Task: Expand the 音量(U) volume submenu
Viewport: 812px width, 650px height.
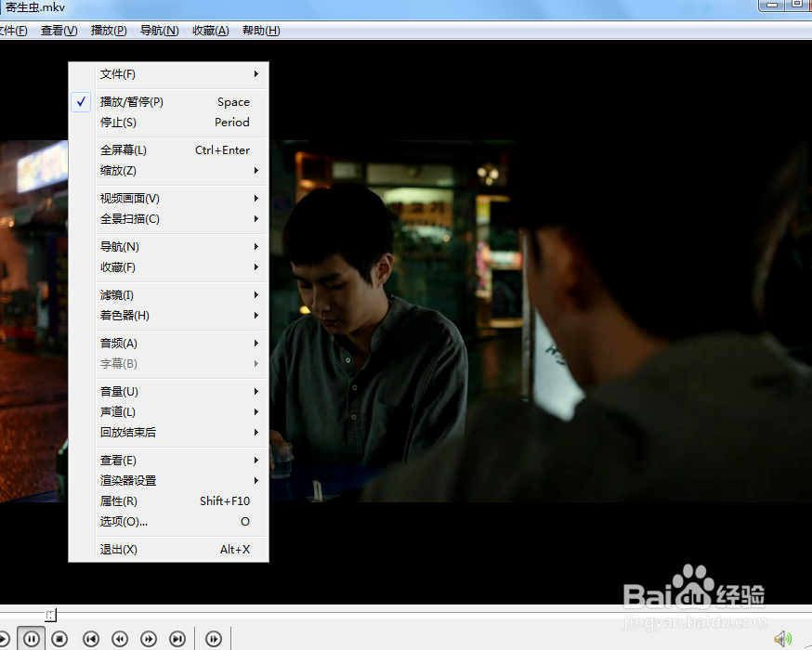Action: [168, 392]
